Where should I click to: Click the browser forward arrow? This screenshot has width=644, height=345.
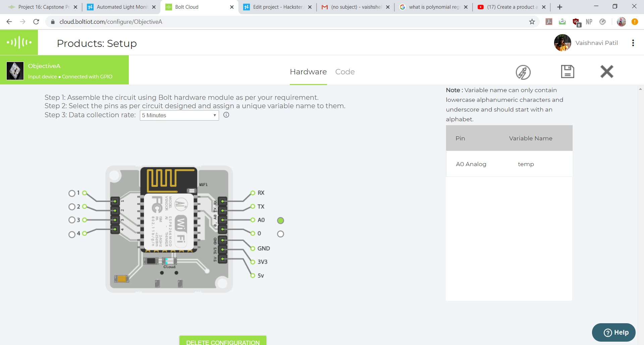[22, 22]
